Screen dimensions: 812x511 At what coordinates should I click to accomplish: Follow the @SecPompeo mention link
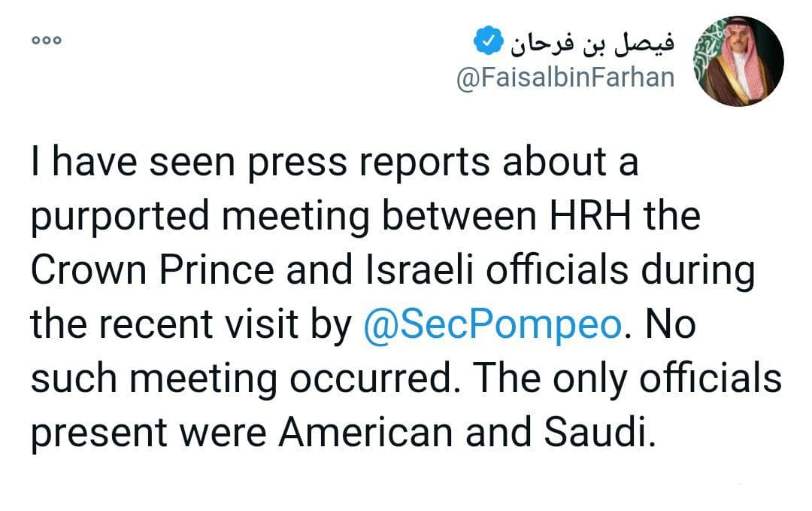(492, 325)
